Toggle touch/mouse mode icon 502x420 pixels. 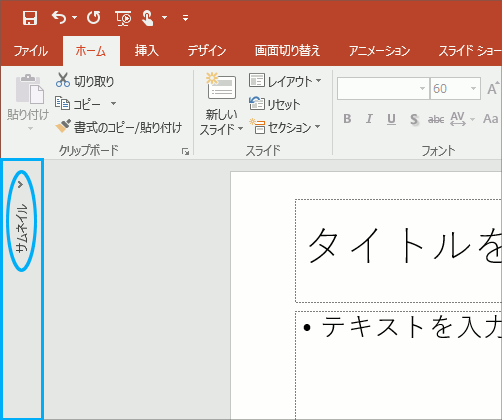147,18
